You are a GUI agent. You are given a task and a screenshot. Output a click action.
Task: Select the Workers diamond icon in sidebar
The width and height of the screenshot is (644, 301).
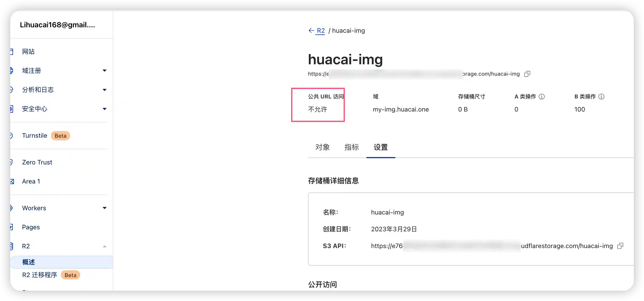click(x=11, y=208)
